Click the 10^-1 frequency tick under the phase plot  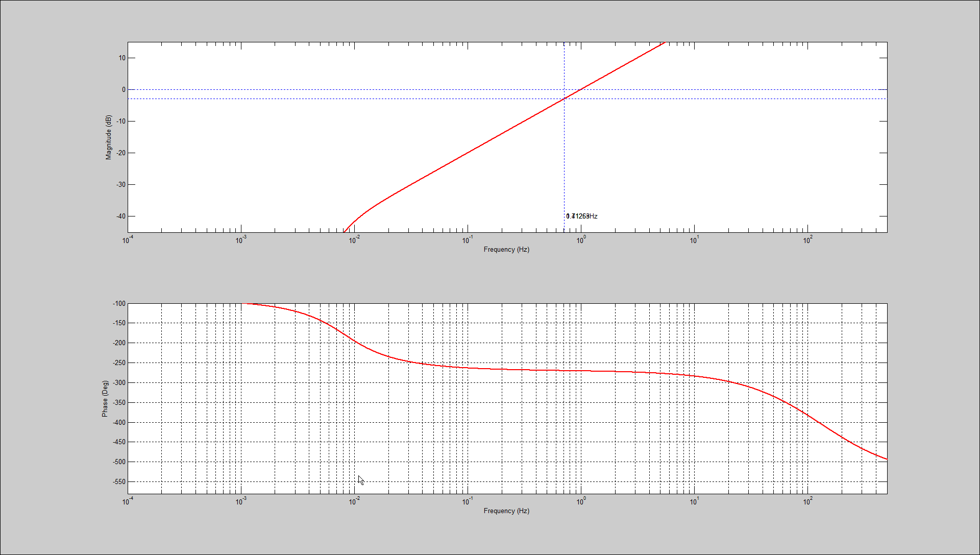tap(468, 501)
